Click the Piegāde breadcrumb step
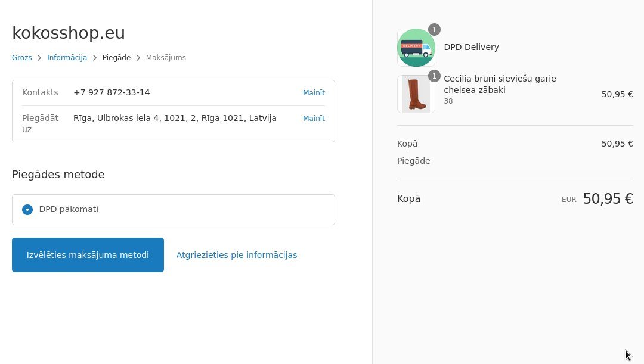Screen dimensions: 644x364 pyautogui.click(x=116, y=58)
